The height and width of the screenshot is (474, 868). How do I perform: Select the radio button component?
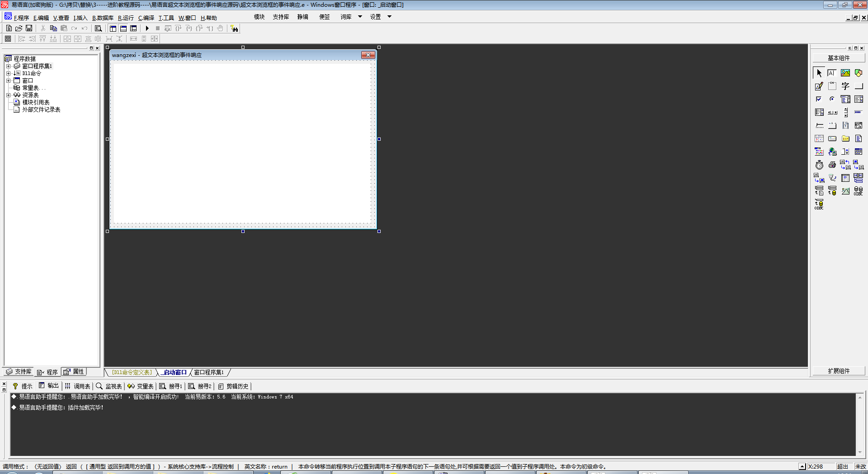pos(832,99)
